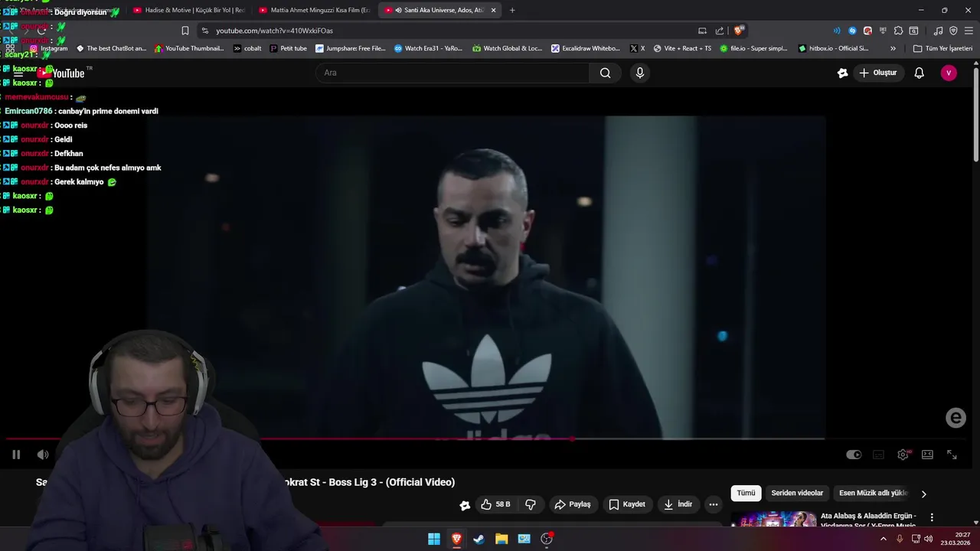
Task: Select the Esen Müzik adlı yükle chip
Action: click(x=873, y=494)
